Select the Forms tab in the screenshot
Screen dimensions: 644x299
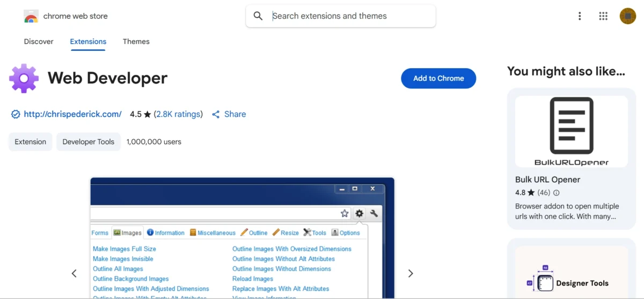point(100,233)
